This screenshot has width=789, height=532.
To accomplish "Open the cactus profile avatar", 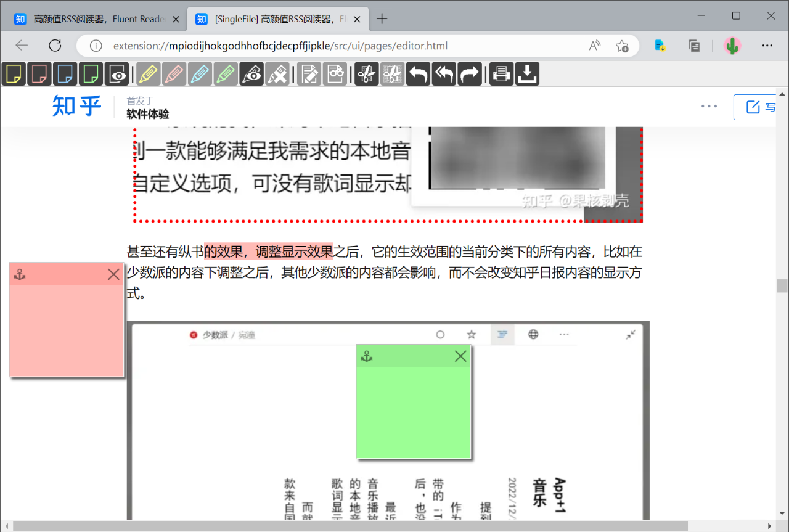I will 732,46.
